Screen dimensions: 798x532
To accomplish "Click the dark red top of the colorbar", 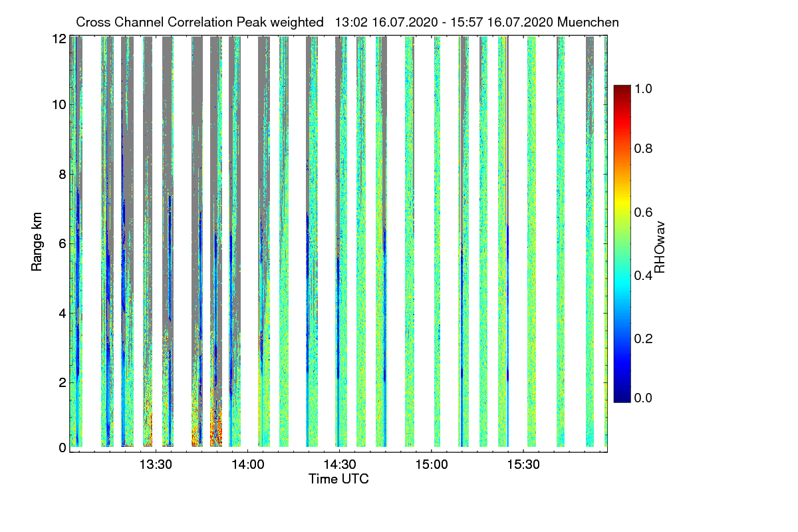I will click(x=621, y=92).
